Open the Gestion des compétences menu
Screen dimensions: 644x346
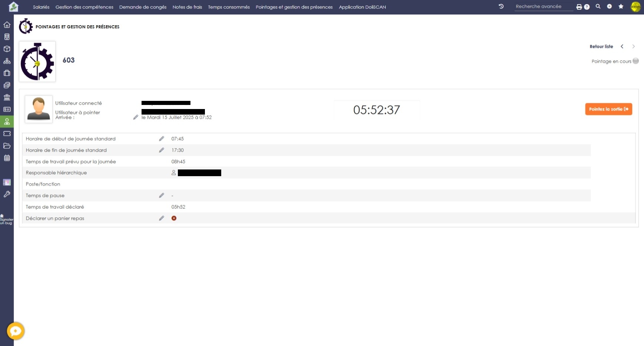click(x=84, y=7)
